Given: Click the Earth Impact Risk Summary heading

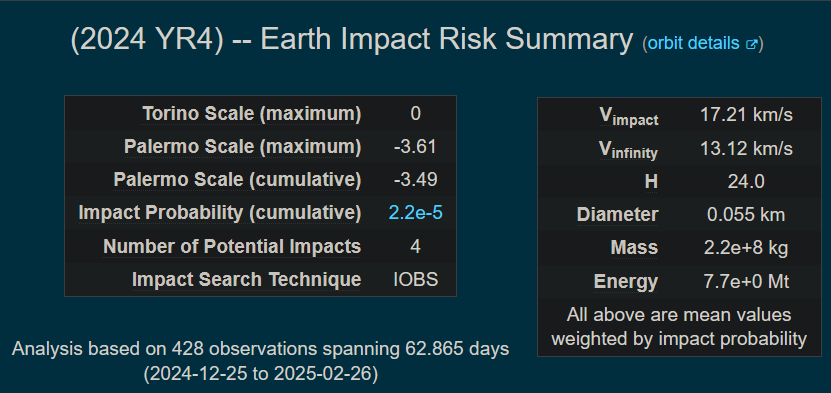Looking at the screenshot, I should click(351, 41).
